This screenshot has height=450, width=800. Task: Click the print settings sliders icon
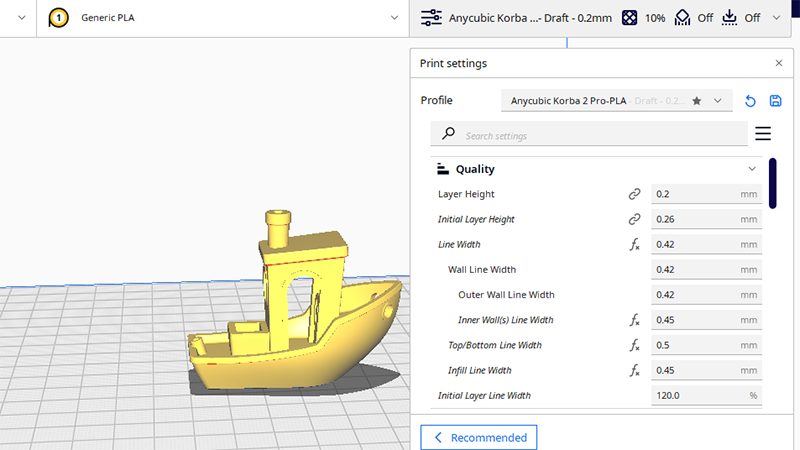(x=431, y=18)
